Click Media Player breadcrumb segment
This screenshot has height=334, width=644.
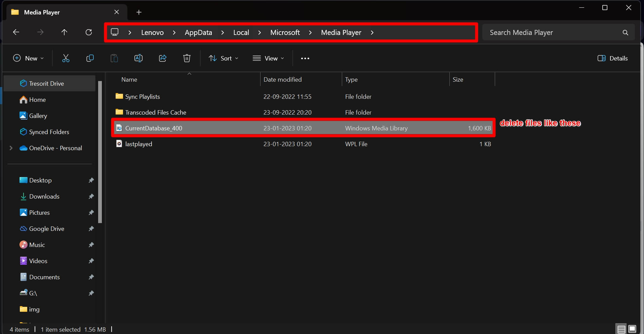click(341, 33)
